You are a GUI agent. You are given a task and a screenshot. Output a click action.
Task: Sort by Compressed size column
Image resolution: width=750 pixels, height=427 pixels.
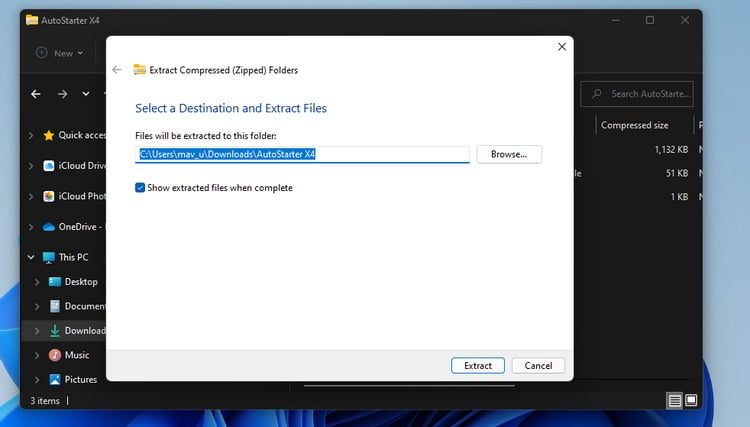634,125
